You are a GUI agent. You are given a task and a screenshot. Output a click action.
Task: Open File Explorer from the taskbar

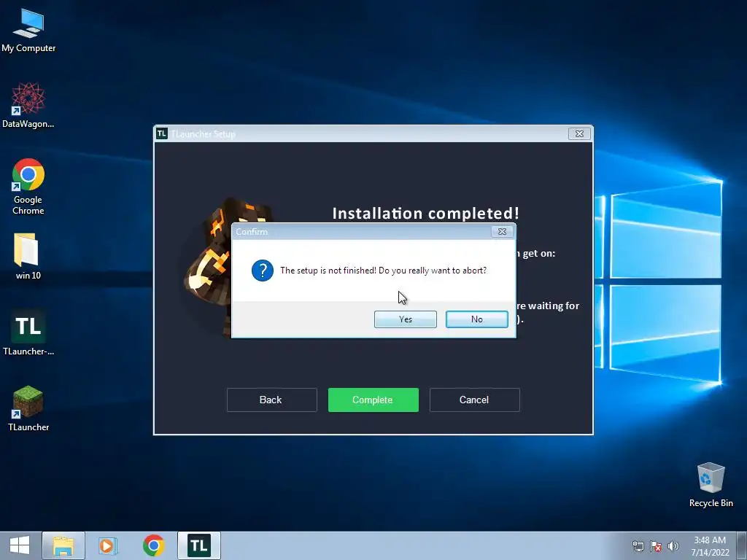coord(63,545)
